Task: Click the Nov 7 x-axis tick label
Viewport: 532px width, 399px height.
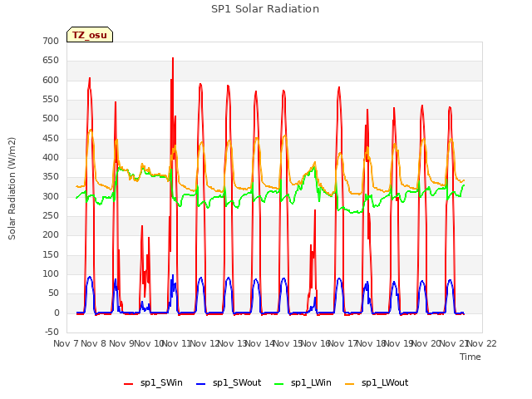Action: coord(66,343)
